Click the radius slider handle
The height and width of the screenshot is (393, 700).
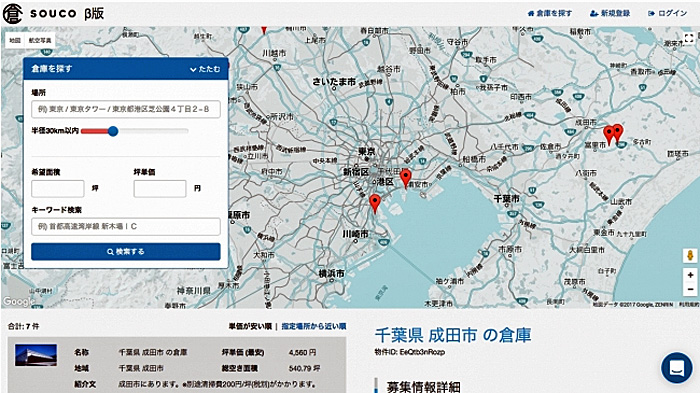pos(113,131)
